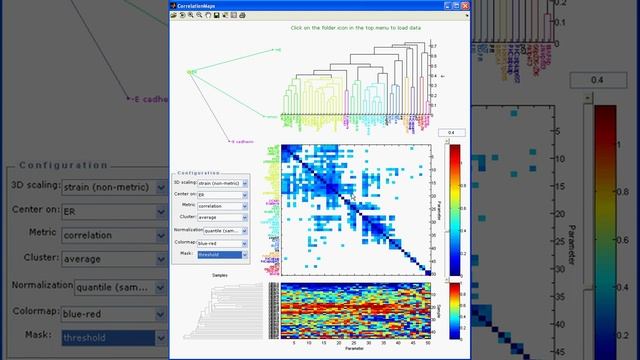Click the bottom heatmap colorbar

tap(455, 311)
